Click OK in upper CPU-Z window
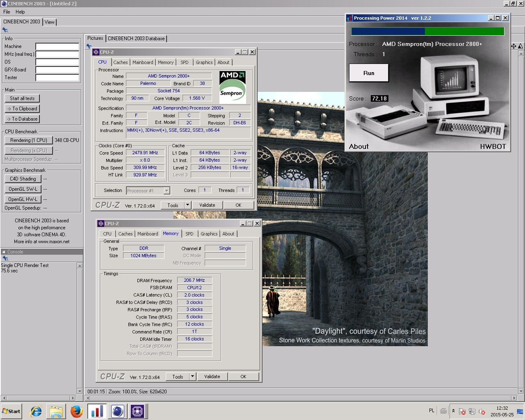This screenshot has width=525, height=420. click(x=238, y=205)
